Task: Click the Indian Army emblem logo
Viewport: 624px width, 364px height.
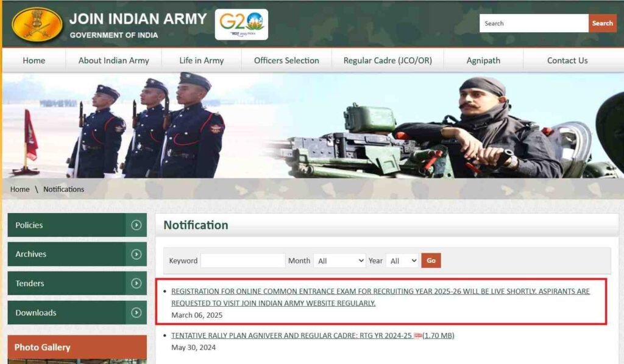Action: (37, 24)
